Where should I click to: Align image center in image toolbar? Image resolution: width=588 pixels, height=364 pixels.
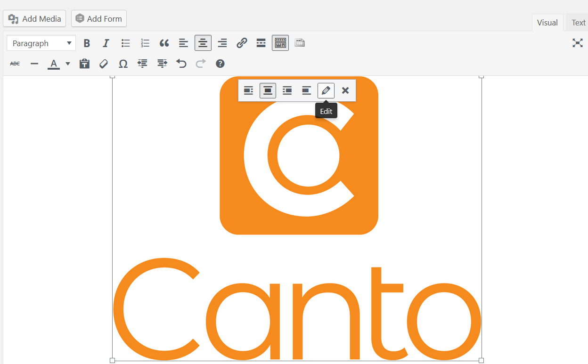[268, 90]
